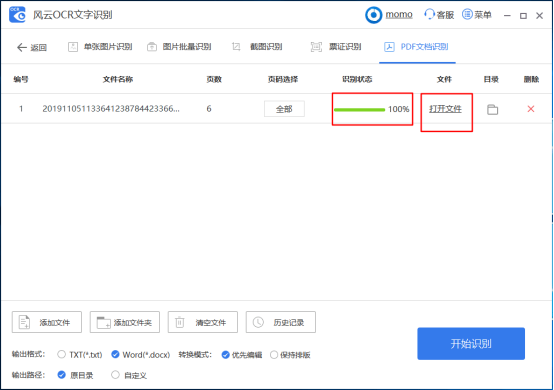554x390 pixels.
Task: Open the recognized file via 打开文件
Action: (445, 109)
